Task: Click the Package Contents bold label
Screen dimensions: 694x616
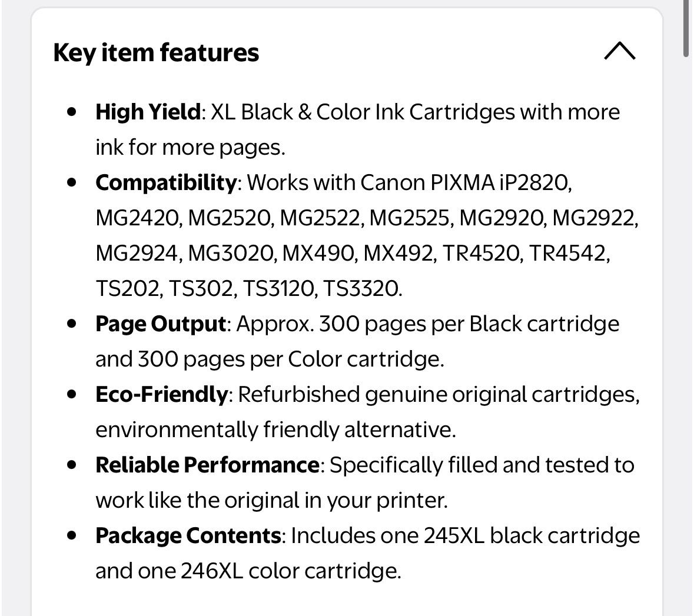Action: pos(188,535)
